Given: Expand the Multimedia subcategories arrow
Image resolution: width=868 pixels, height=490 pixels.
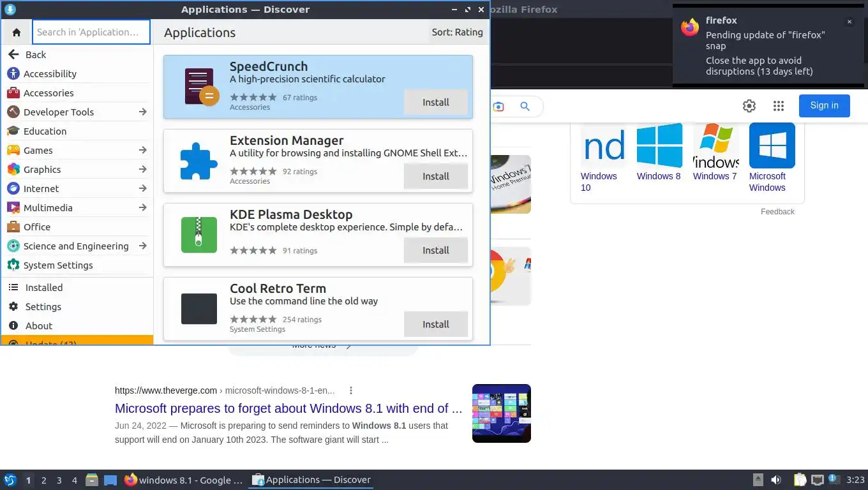Looking at the screenshot, I should [142, 208].
